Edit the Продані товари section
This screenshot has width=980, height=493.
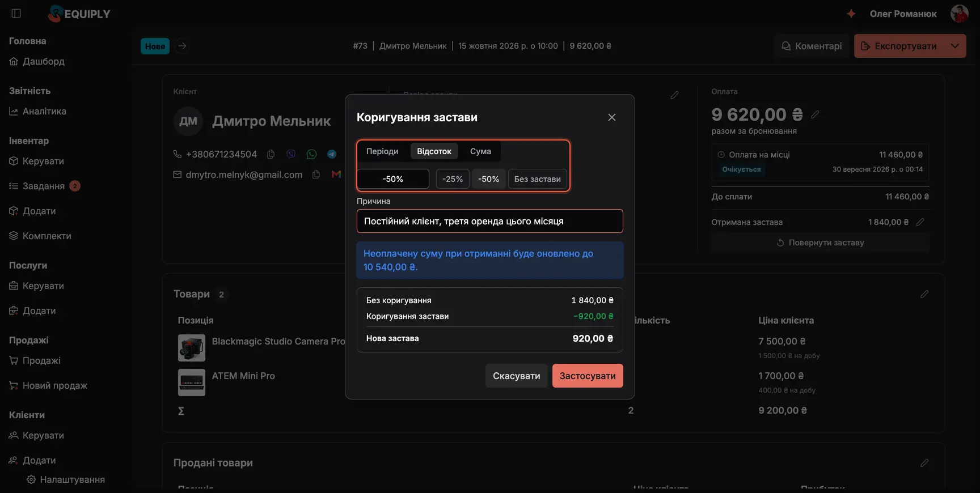click(x=924, y=463)
